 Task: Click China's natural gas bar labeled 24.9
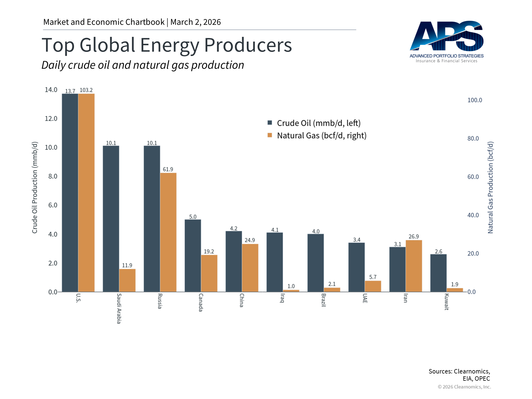click(x=250, y=268)
